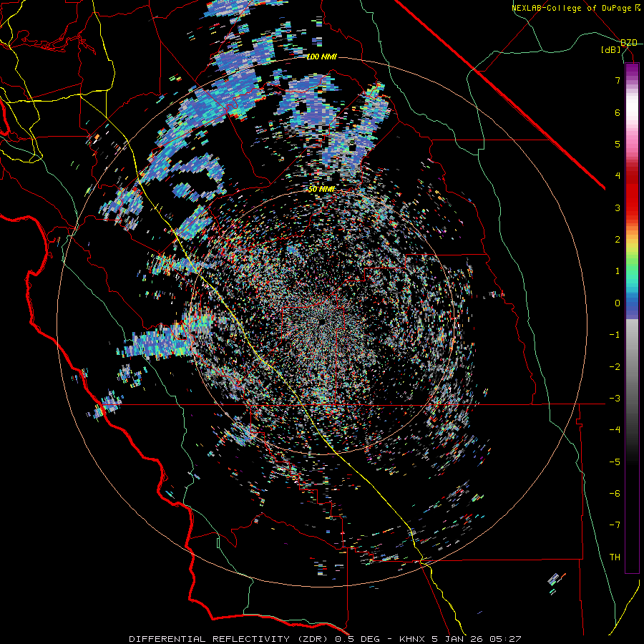Click the 5 value on the dB scale

click(x=618, y=144)
